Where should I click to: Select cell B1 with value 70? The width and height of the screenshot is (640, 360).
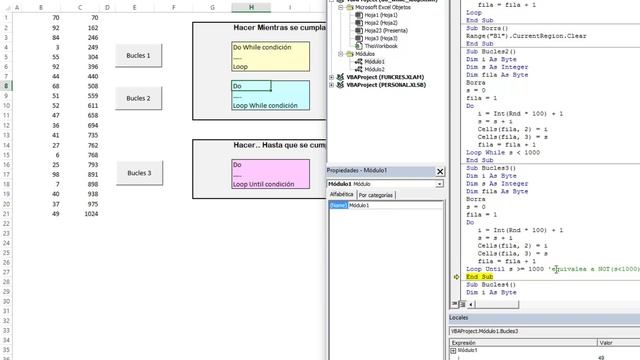(x=41, y=18)
